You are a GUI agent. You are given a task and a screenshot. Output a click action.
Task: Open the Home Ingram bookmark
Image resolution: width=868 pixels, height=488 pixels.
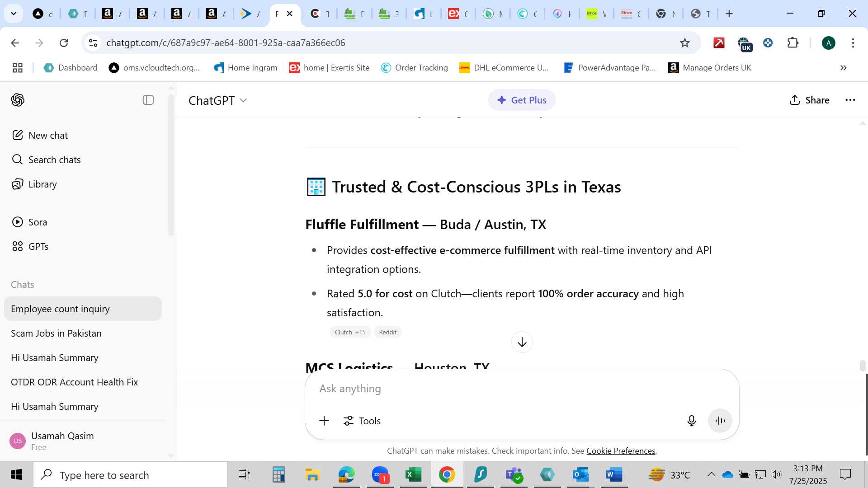(x=245, y=68)
